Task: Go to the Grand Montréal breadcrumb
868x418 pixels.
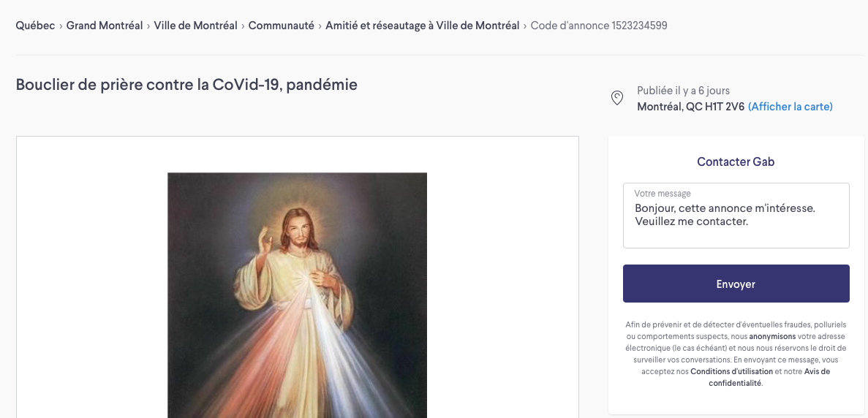Action: coord(105,26)
